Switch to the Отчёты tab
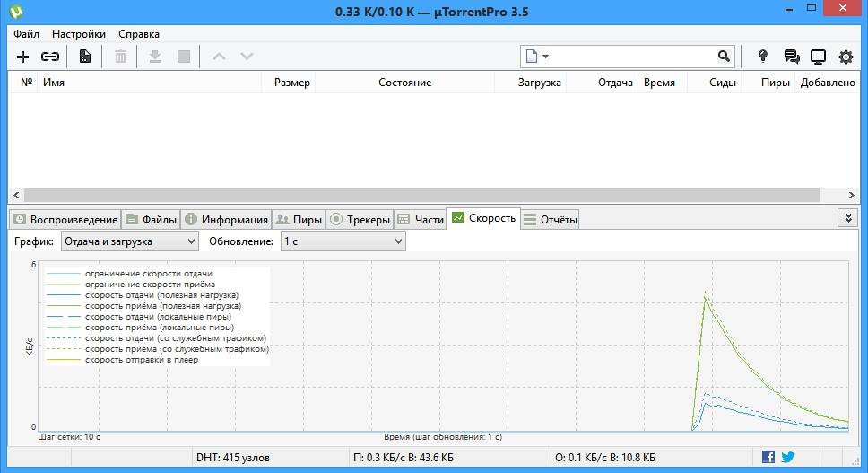Image resolution: width=868 pixels, height=473 pixels. click(551, 220)
